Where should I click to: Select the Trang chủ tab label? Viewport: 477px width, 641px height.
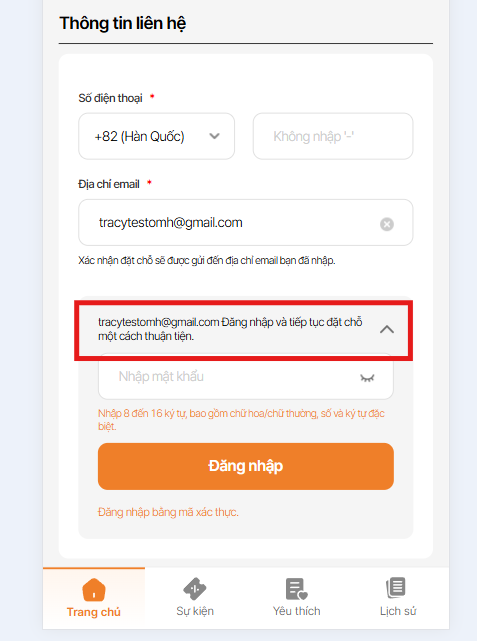(x=94, y=612)
